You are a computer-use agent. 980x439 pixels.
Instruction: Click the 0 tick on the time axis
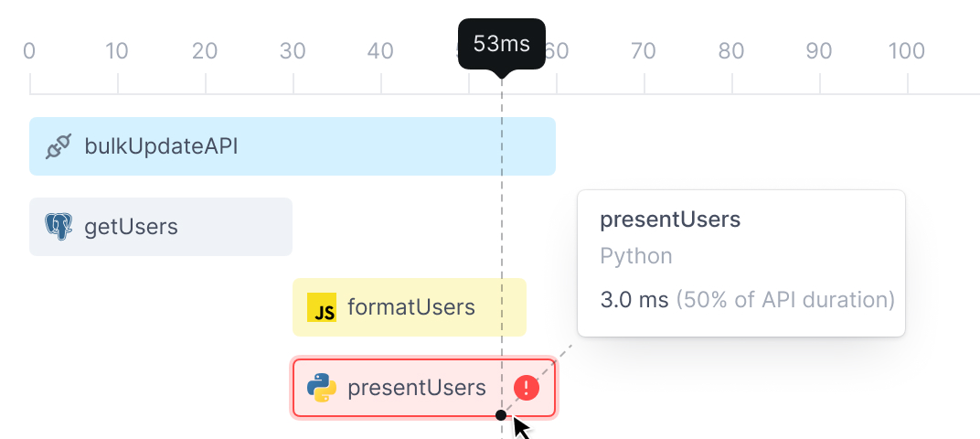(29, 51)
